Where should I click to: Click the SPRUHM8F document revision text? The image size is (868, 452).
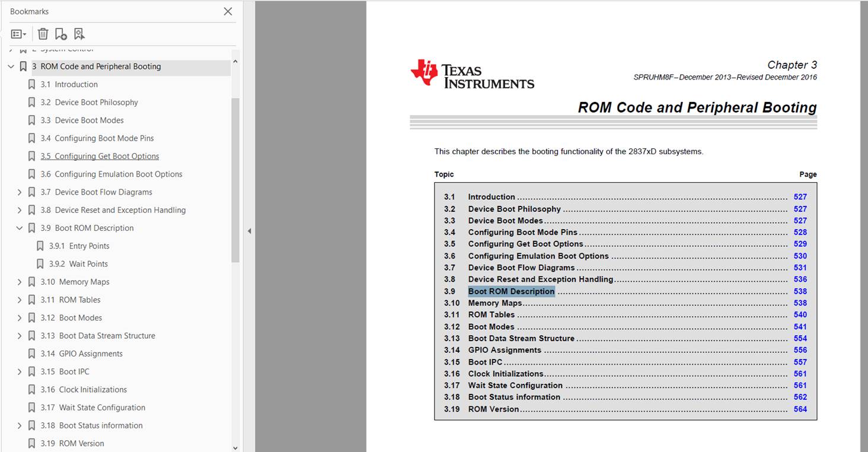(x=725, y=77)
